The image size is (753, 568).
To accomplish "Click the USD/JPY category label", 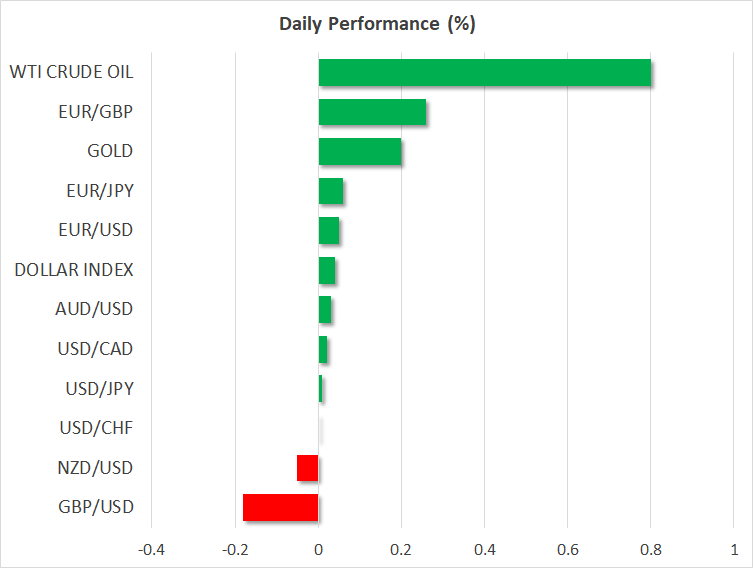I will click(x=96, y=389).
